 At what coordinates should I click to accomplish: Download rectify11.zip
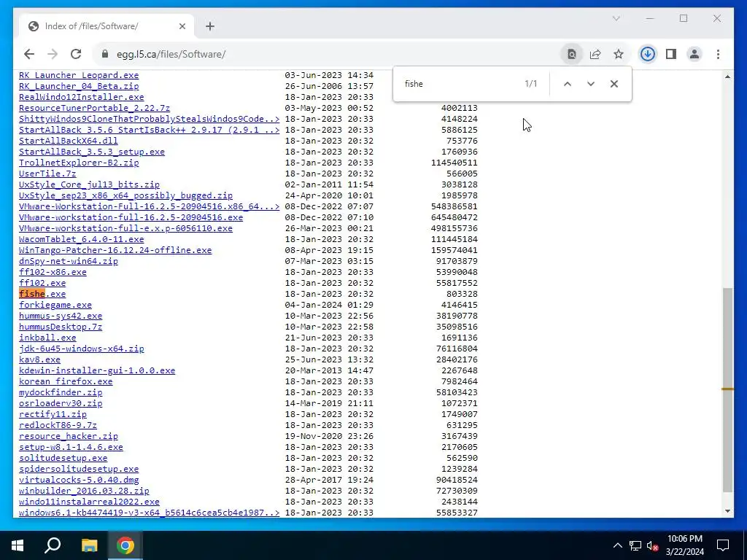(x=53, y=414)
